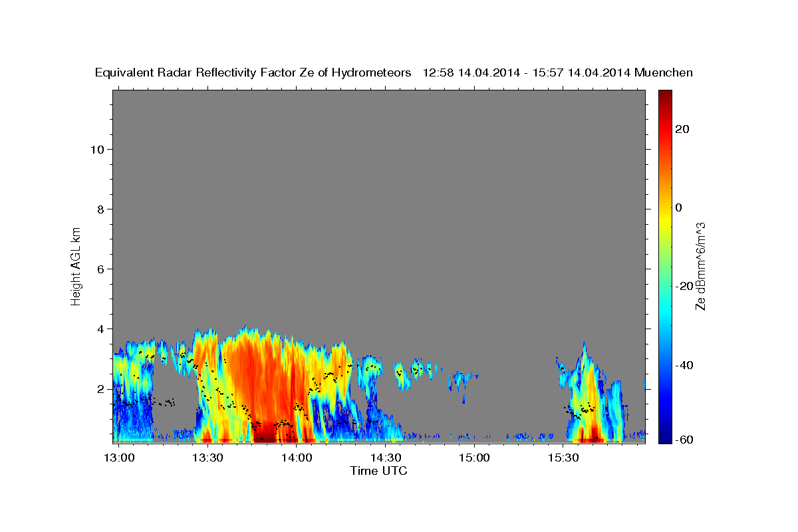Click the plot title 'Equivalent Radar Reflectivity Factor Ze of Hydrometeors'

point(253,72)
